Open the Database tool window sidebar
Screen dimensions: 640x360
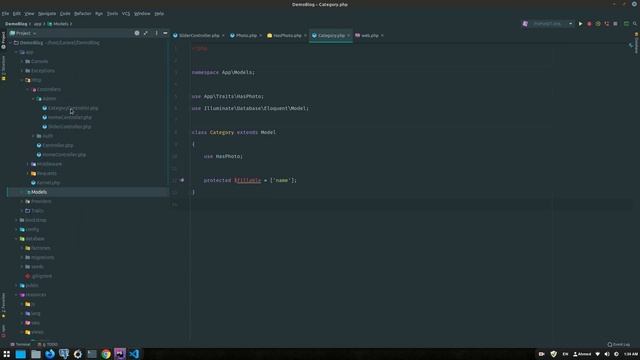[x=636, y=44]
